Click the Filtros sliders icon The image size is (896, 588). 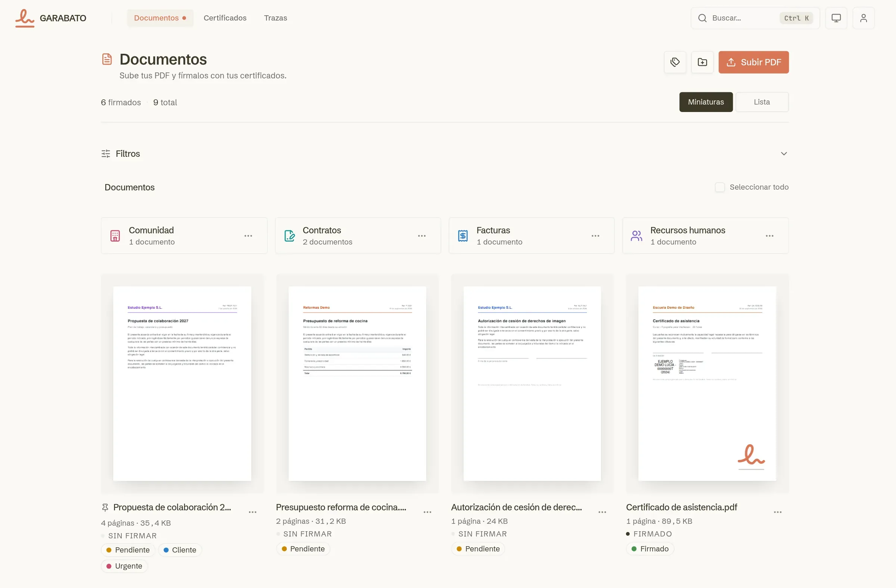[x=106, y=153]
